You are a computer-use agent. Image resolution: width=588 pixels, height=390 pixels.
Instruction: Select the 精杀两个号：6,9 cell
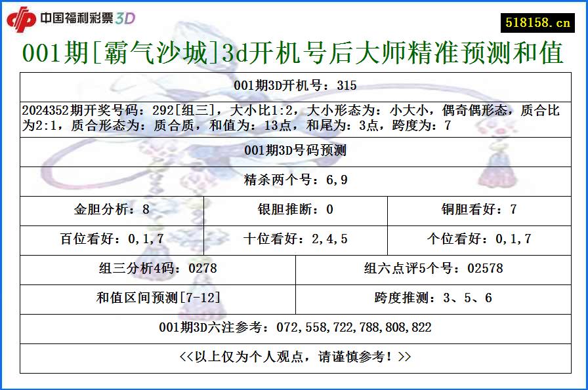[x=294, y=180]
